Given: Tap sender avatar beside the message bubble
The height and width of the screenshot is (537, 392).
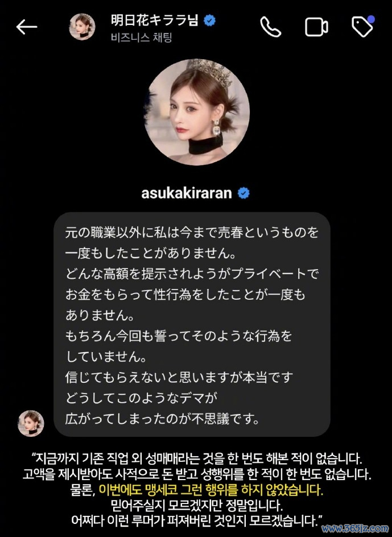Looking at the screenshot, I should tap(31, 423).
